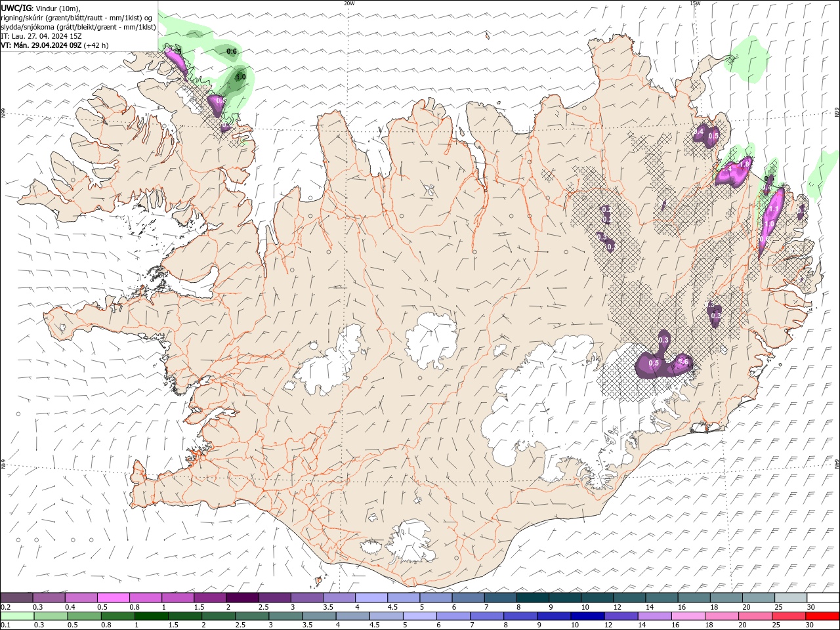Select the bright pink snow swatch starting at 0.5
The image size is (840, 630).
[x=114, y=598]
